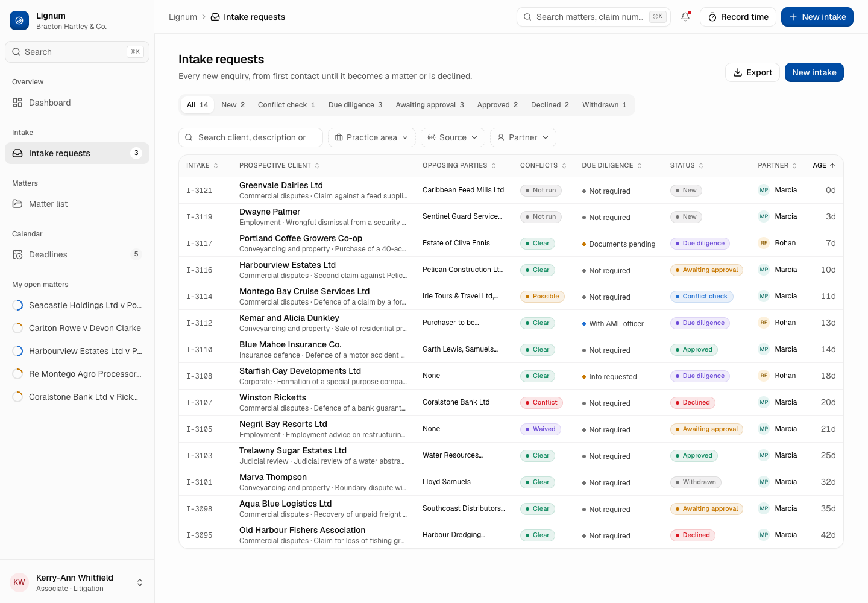868x603 pixels.
Task: Click the Lignum logo icon
Action: point(19,21)
